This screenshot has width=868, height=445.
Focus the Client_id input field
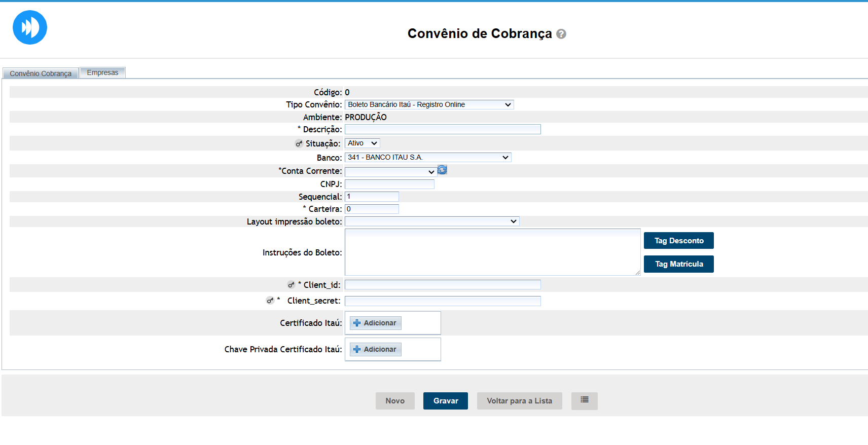[x=443, y=285]
